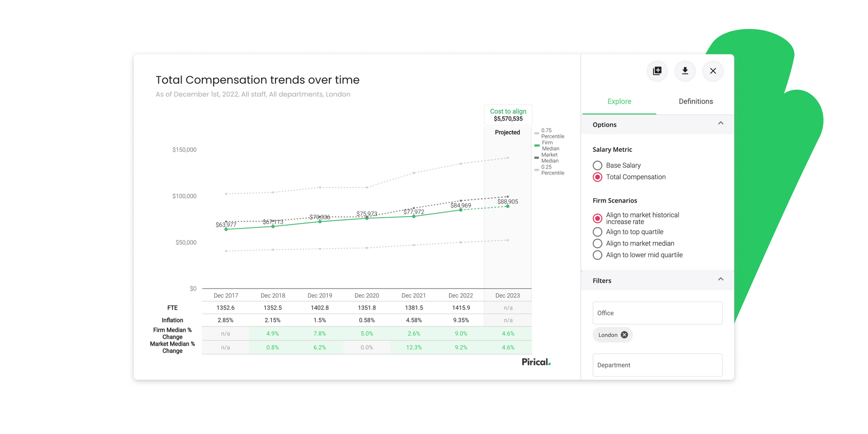This screenshot has height=434, width=868.
Task: Click the Market Median legend swatch
Action: click(x=537, y=158)
